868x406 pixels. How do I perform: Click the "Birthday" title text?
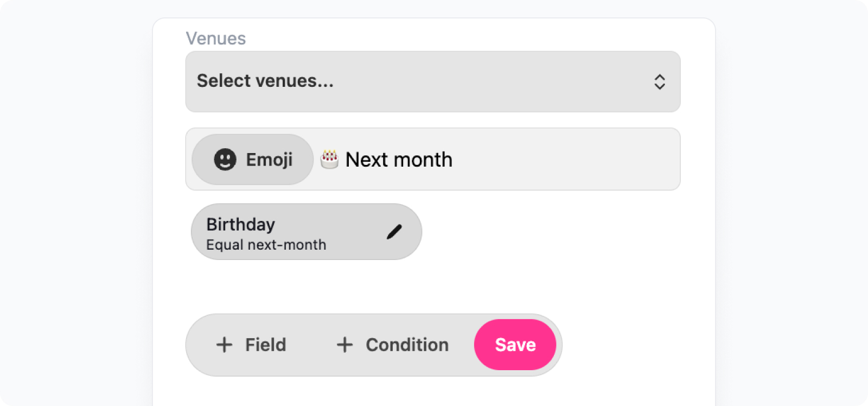point(240,224)
